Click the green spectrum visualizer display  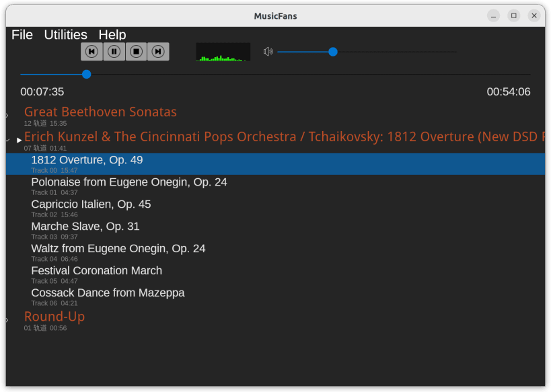tap(223, 52)
